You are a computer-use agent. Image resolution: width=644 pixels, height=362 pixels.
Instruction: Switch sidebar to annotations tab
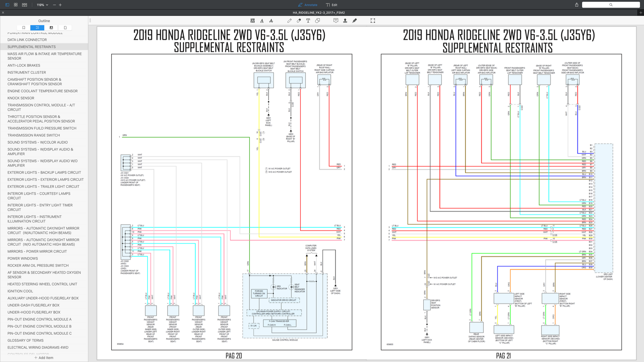(51, 28)
